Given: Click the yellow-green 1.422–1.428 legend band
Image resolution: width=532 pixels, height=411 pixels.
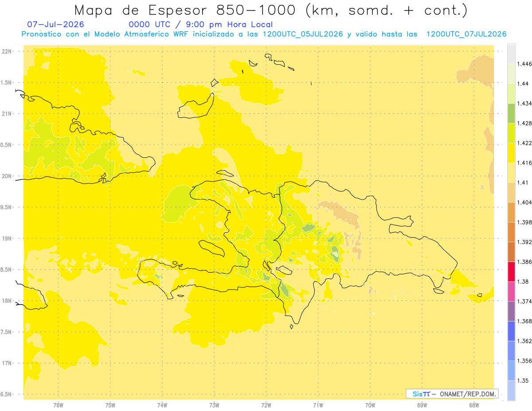Looking at the screenshot, I should (511, 133).
